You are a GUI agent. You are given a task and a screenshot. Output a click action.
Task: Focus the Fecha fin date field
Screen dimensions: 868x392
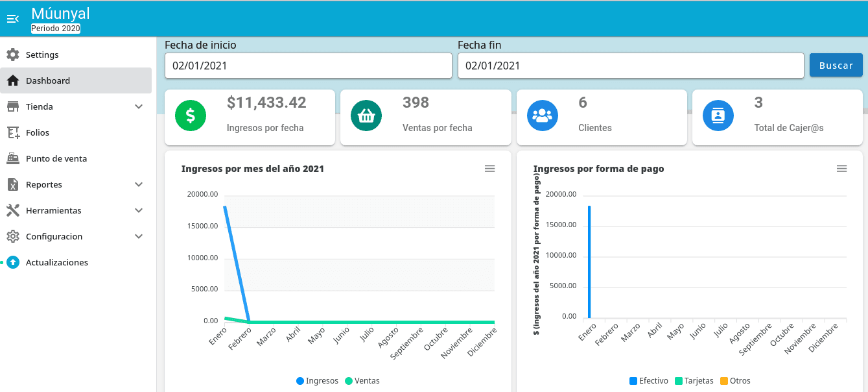631,66
